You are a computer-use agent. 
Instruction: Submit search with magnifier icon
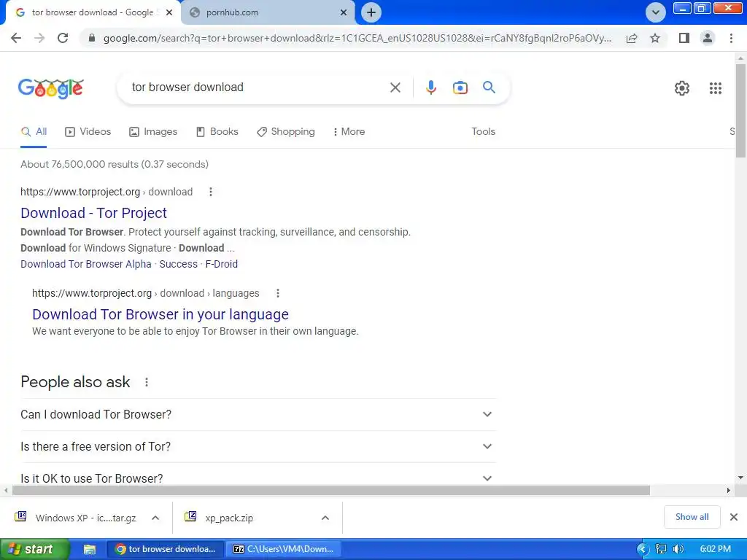489,87
